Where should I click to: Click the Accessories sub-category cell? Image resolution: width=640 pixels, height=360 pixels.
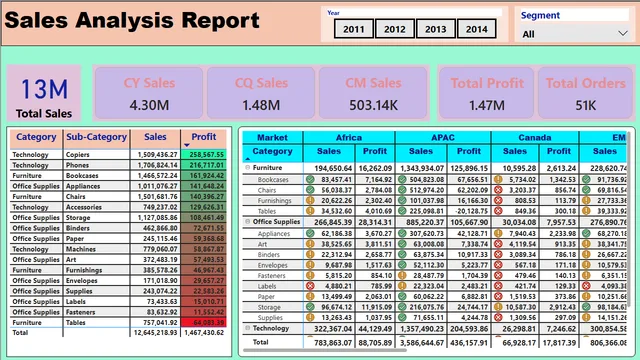click(x=97, y=207)
